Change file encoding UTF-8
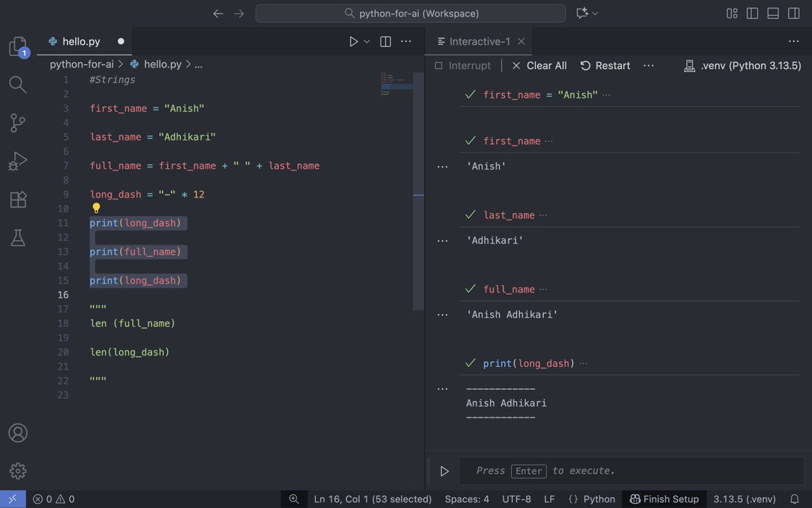 click(517, 499)
